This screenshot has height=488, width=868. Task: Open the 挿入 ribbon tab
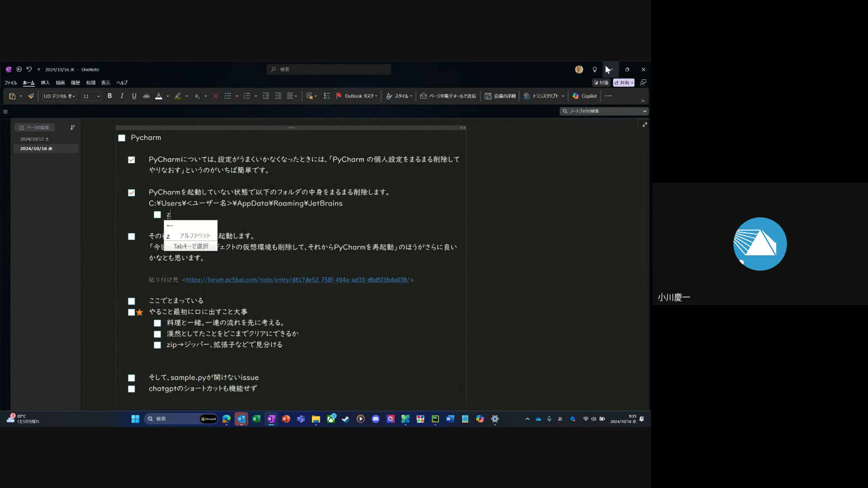[45, 83]
